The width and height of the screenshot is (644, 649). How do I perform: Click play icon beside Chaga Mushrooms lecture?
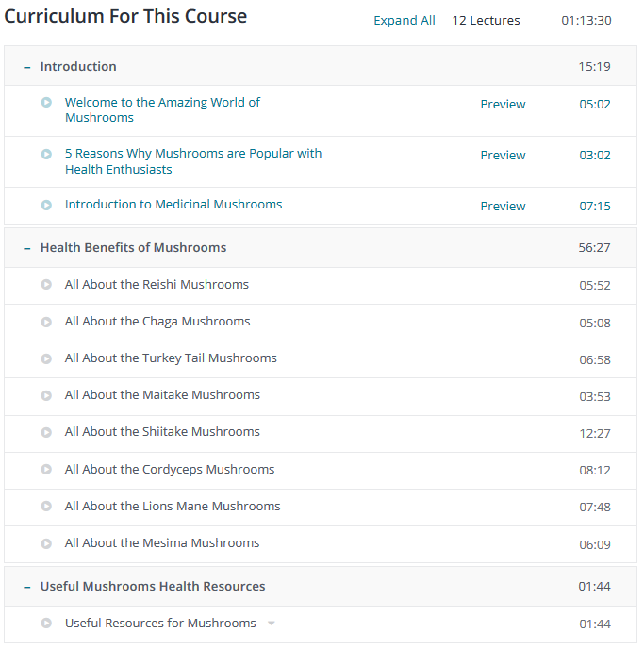coord(46,322)
